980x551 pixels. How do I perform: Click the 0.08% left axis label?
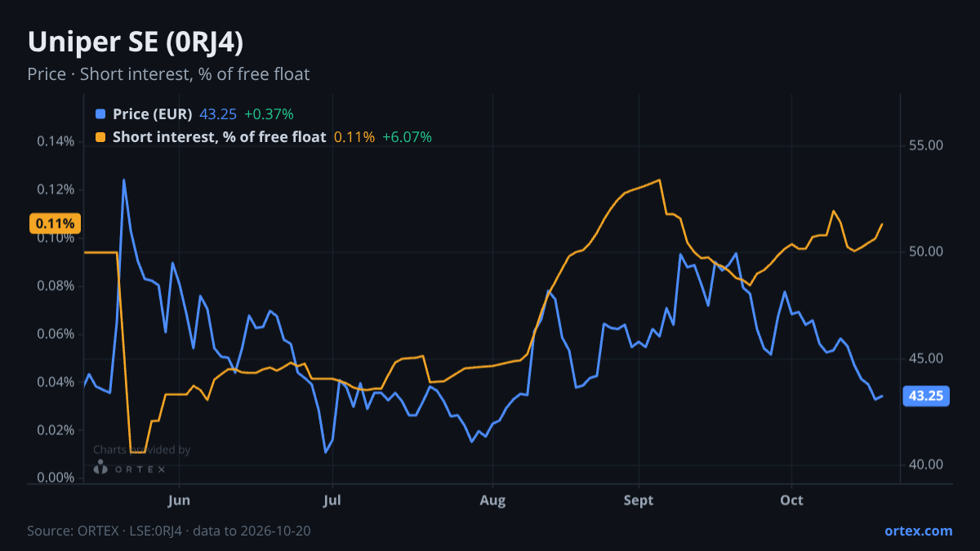tap(56, 287)
